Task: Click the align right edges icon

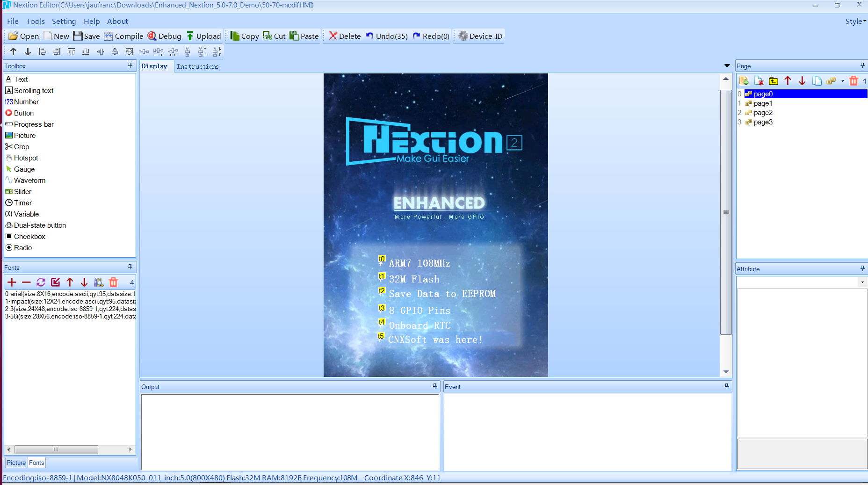Action: click(57, 52)
